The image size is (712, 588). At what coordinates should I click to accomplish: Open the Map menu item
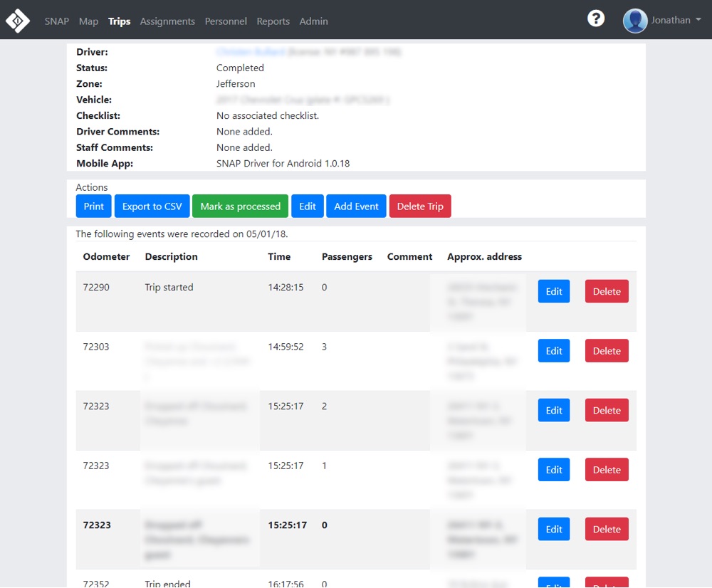pyautogui.click(x=88, y=21)
